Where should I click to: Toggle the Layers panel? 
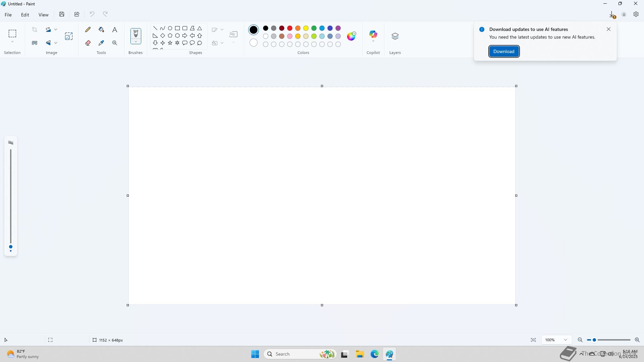[x=395, y=36]
